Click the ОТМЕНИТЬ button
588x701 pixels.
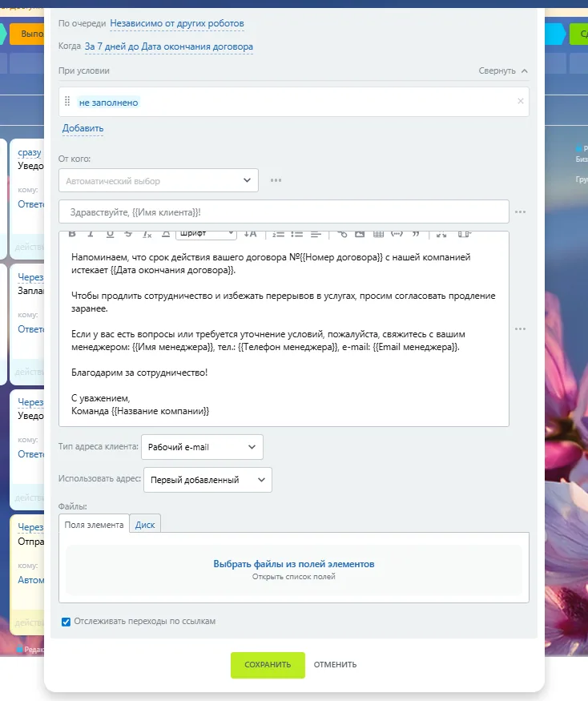click(x=336, y=665)
